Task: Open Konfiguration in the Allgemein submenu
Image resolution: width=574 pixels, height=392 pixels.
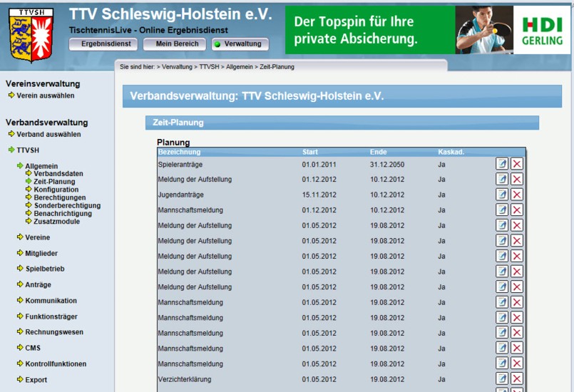Action: (x=56, y=190)
